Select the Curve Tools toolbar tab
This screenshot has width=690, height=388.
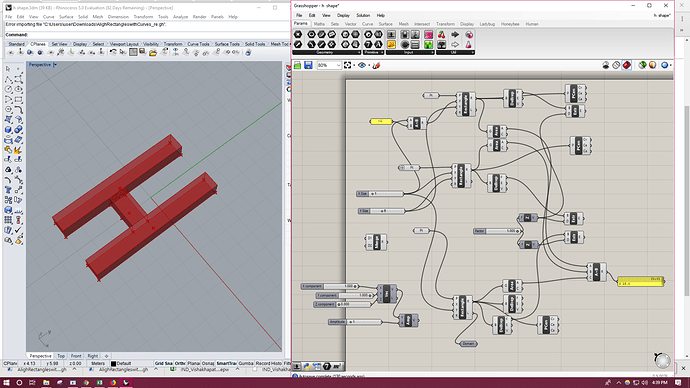[x=198, y=44]
